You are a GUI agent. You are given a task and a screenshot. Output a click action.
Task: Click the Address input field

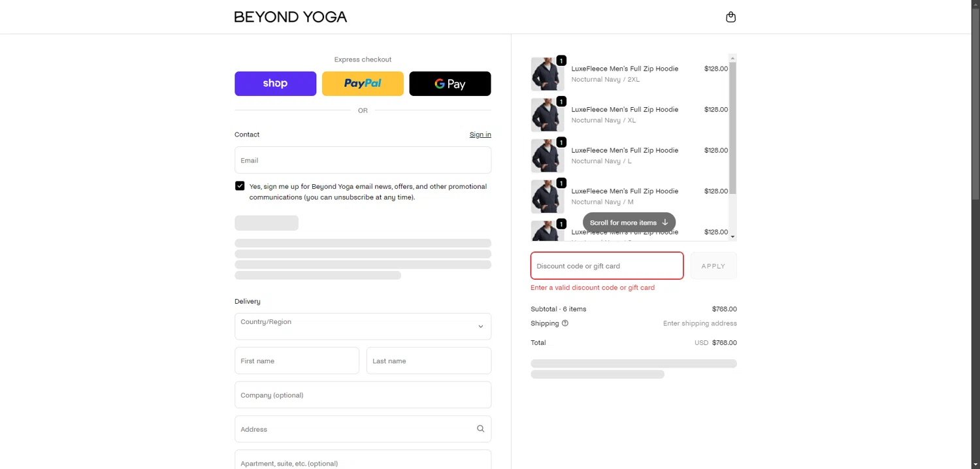coord(363,429)
